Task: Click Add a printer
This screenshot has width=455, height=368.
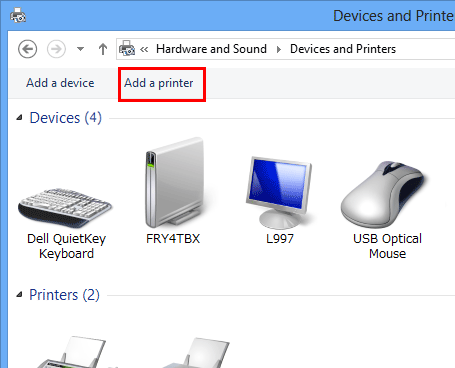Action: click(x=159, y=83)
